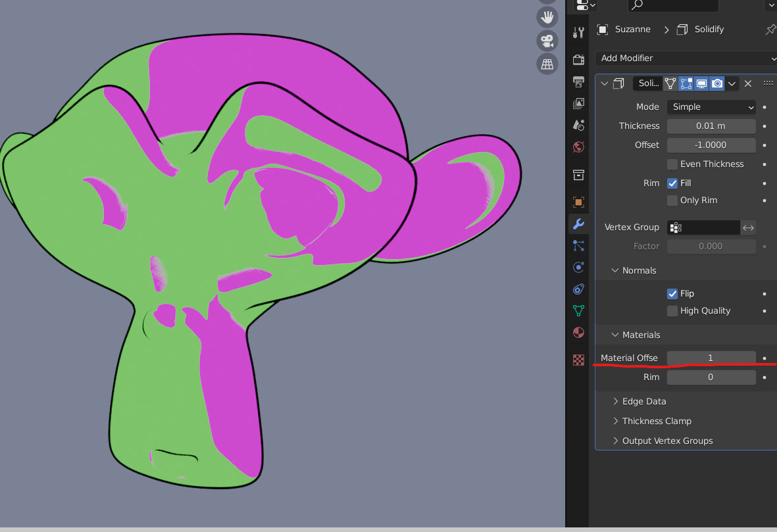
Task: Expand the Output Vertex Groups subpanel
Action: (615, 441)
